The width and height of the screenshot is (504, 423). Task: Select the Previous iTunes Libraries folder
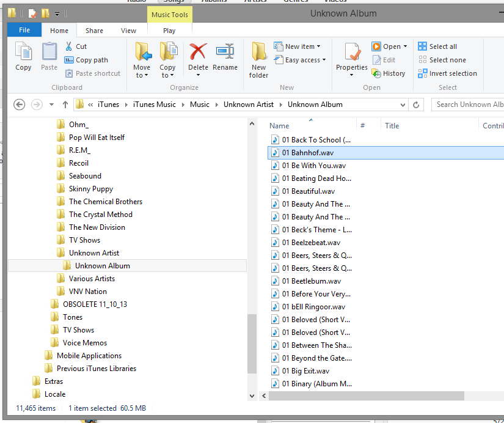(x=97, y=369)
